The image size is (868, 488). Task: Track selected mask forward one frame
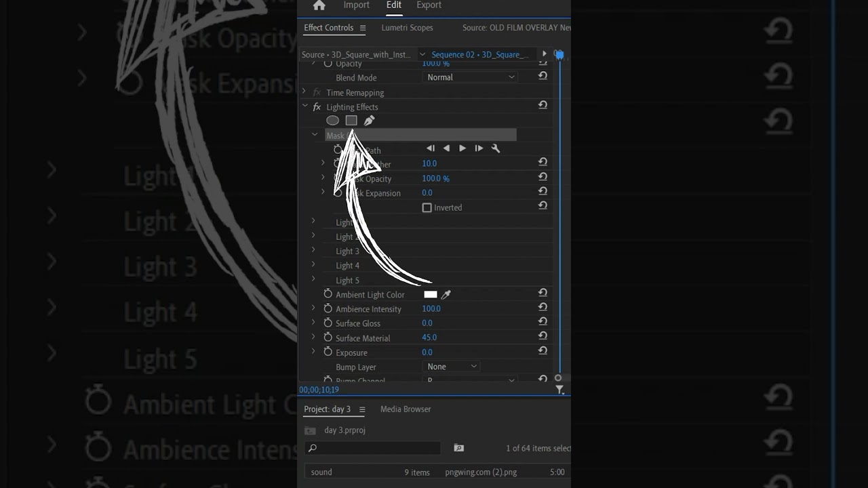click(479, 148)
